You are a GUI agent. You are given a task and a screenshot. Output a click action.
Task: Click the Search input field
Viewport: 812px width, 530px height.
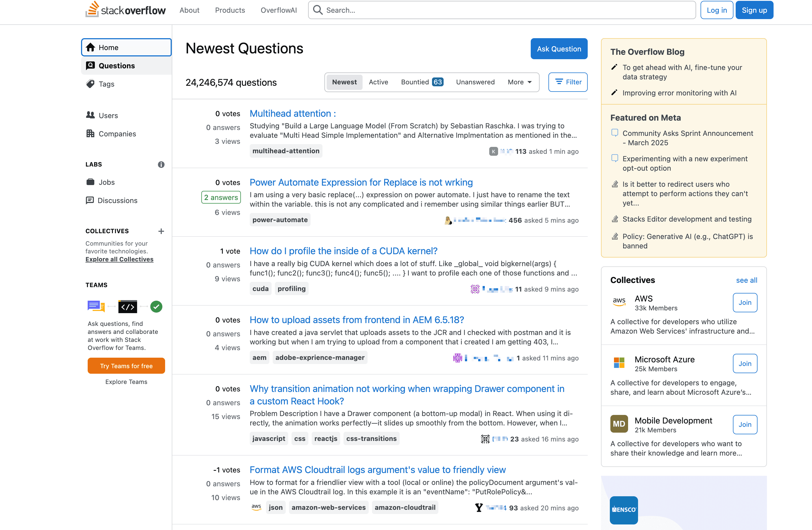[501, 10]
